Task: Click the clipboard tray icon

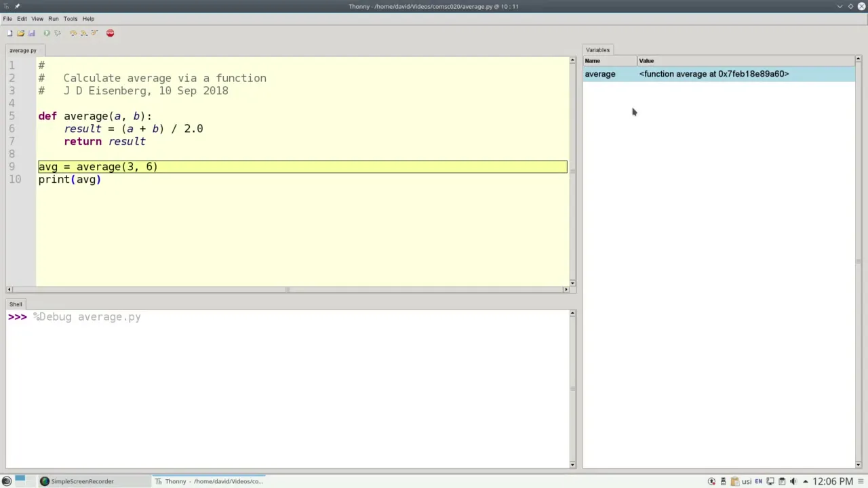Action: click(x=735, y=481)
